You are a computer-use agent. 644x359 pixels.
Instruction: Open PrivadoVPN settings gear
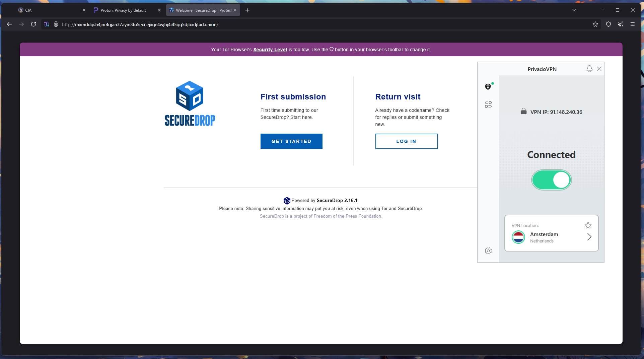488,251
